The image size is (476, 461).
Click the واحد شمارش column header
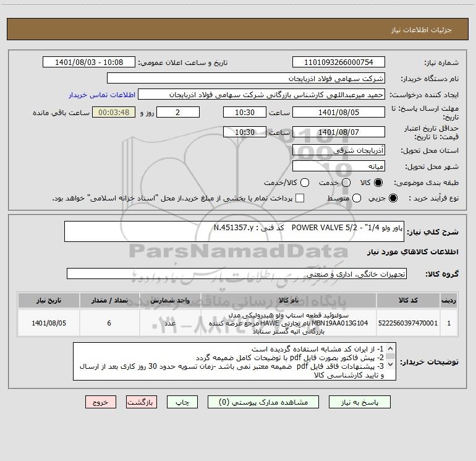pyautogui.click(x=170, y=300)
